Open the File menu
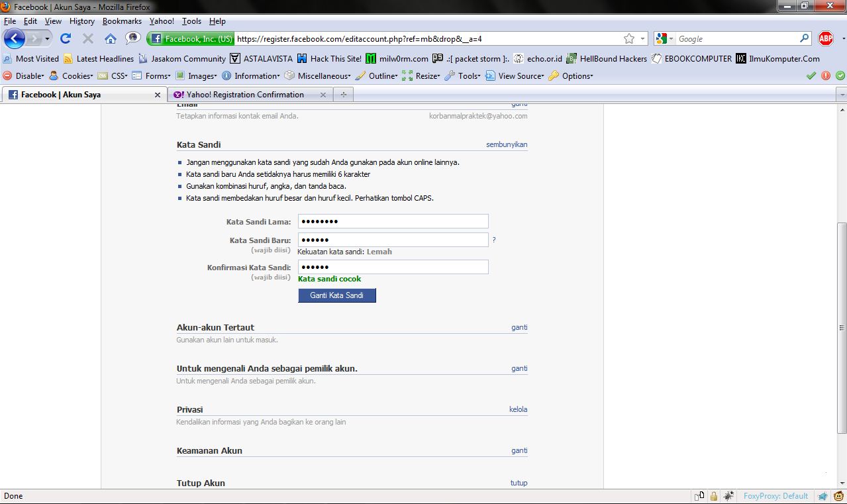The width and height of the screenshot is (847, 504). tap(10, 21)
